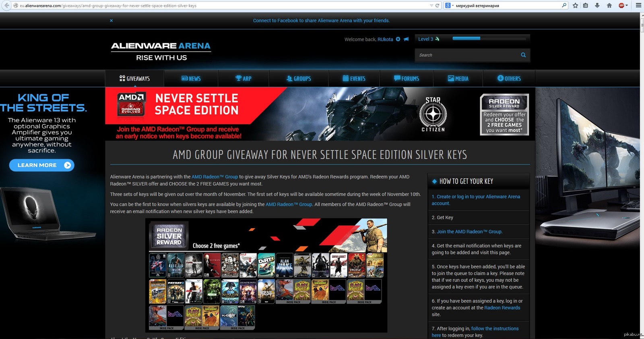Viewport: 644px width, 339px height.
Task: Open the downloads arrow icon
Action: click(597, 6)
